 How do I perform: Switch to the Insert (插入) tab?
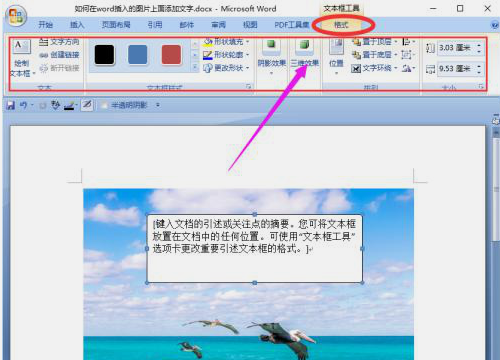coord(77,25)
